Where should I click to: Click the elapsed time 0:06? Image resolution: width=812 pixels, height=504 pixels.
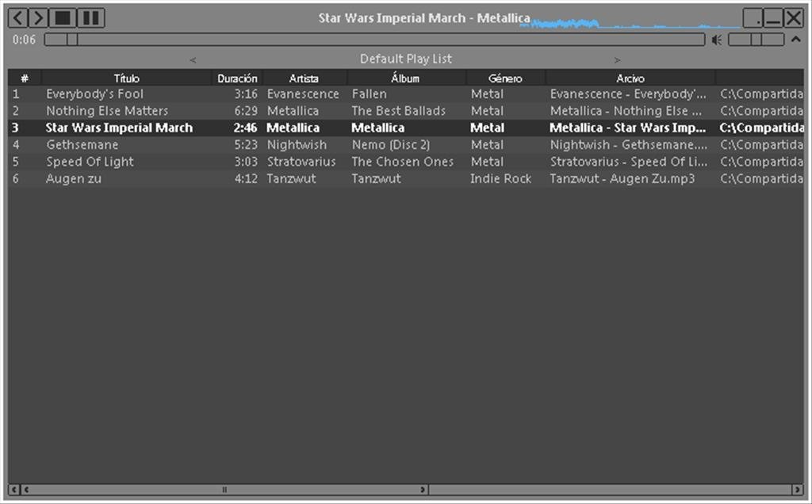[25, 40]
